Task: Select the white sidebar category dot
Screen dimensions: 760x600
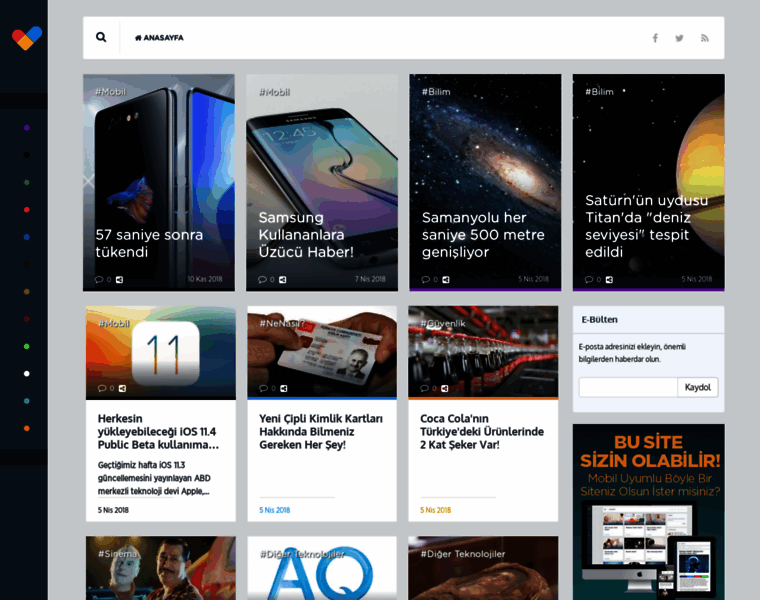Action: 27,374
